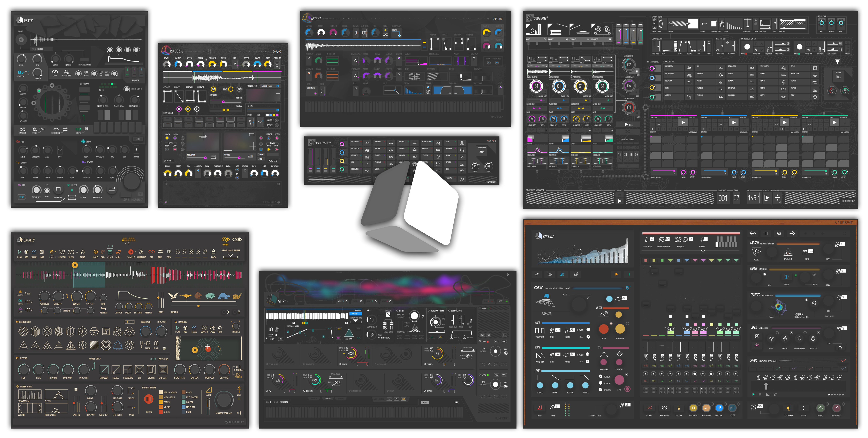
Task: Click the orange play icon in Collidz
Action: 616,274
